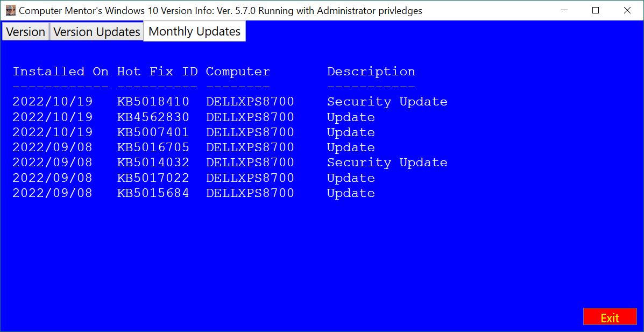Maximize the application window

[596, 10]
